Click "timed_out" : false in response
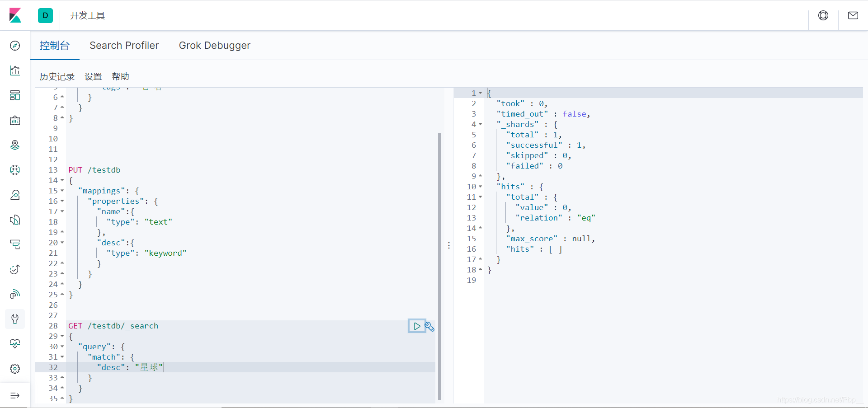 pos(543,114)
